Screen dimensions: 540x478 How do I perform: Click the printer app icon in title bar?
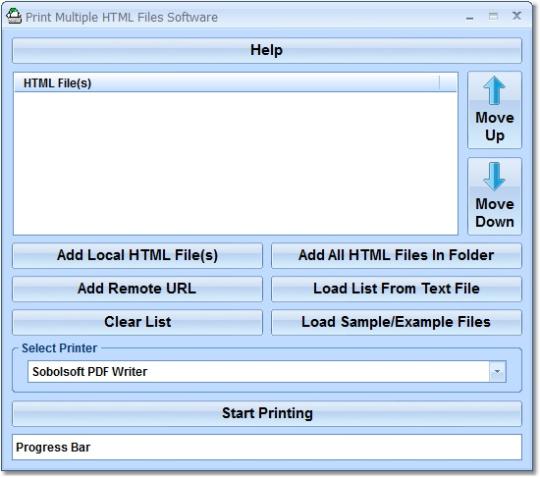click(x=14, y=16)
